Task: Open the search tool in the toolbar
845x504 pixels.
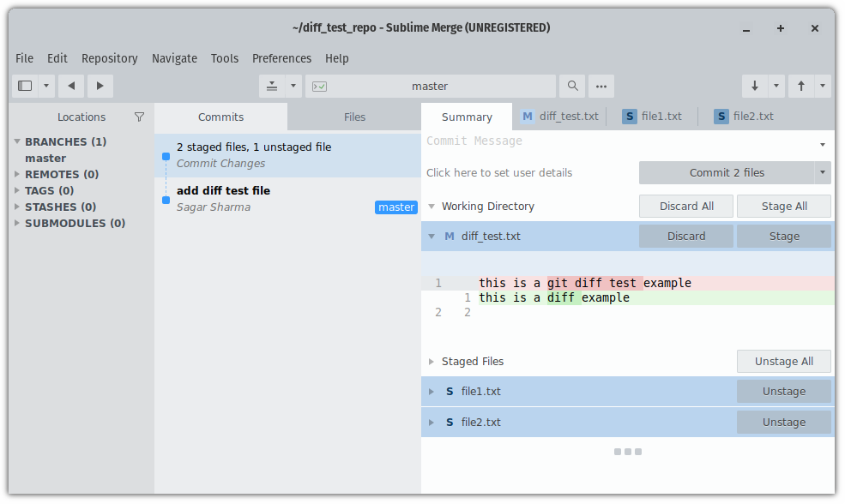Action: pos(571,86)
